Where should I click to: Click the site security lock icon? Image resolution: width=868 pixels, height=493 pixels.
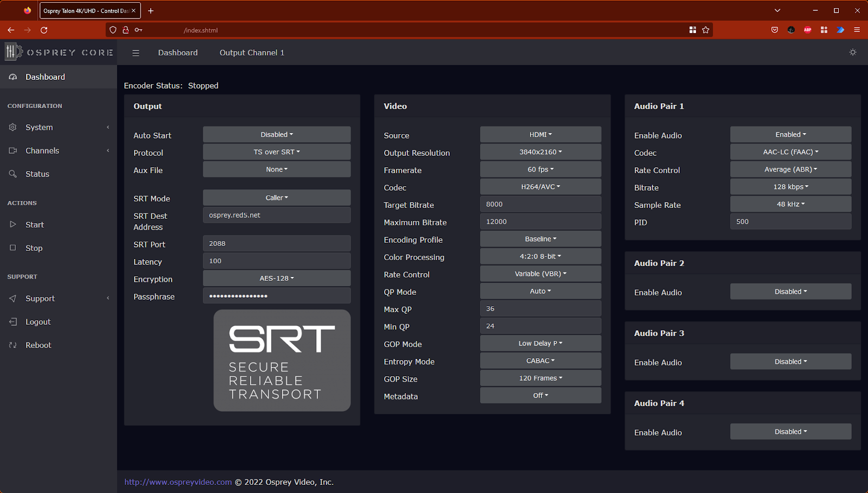(125, 30)
